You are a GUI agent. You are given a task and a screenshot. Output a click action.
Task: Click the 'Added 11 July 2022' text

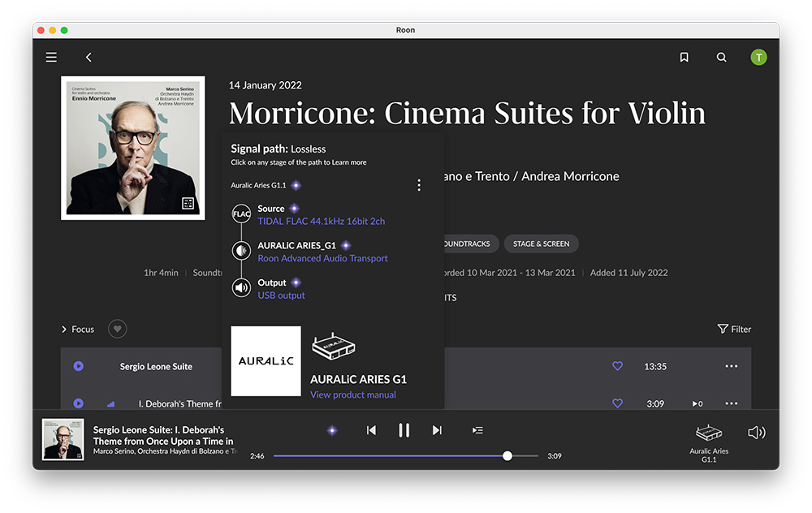(628, 273)
